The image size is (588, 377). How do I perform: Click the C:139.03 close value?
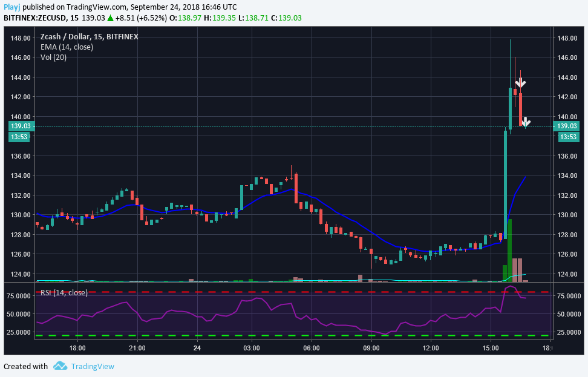[286, 18]
